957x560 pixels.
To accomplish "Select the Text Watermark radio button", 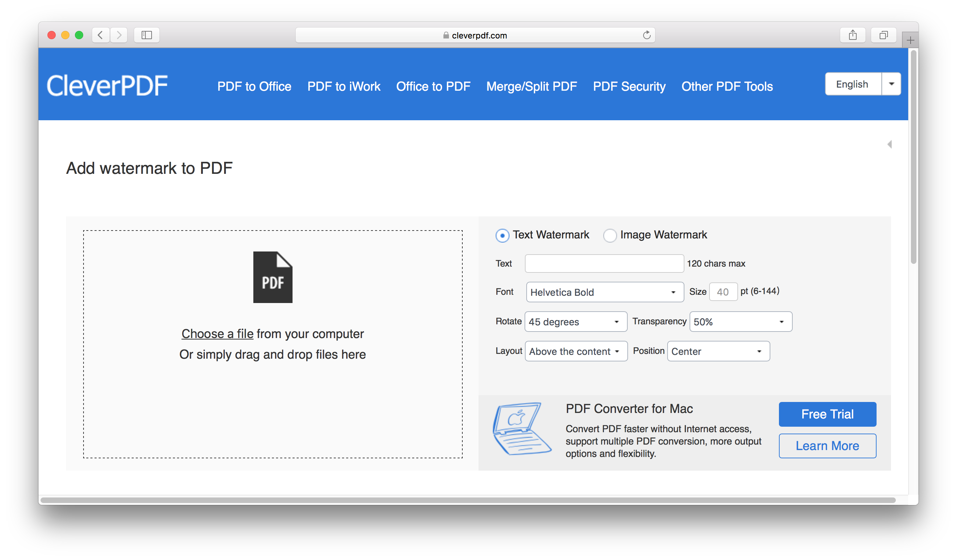I will 502,235.
